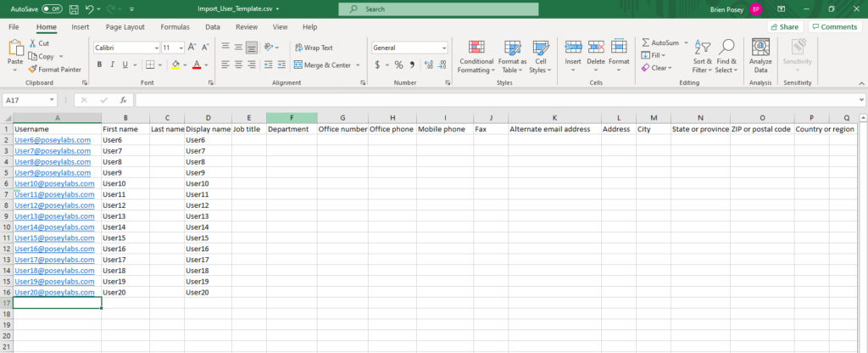This screenshot has width=868, height=353.
Task: Click the Borders icon
Action: (150, 64)
